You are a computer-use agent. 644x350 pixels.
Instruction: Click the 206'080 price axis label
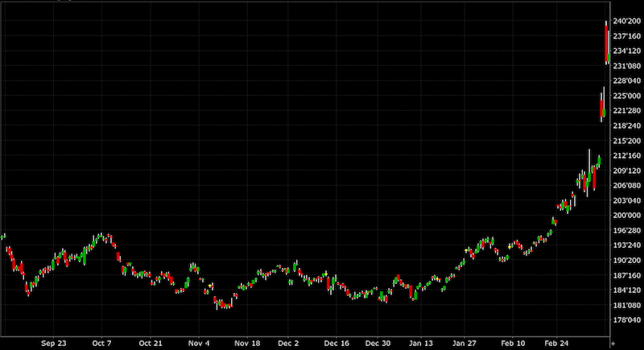627,186
